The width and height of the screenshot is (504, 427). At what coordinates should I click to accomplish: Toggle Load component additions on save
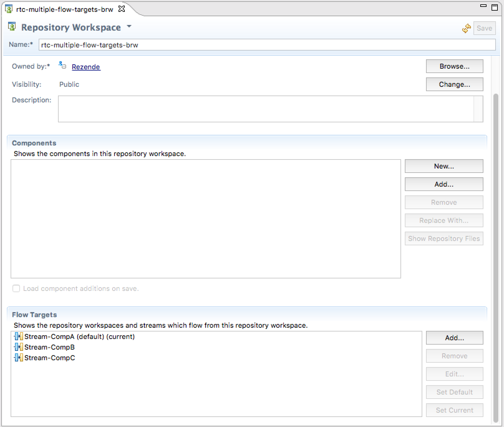pos(16,288)
